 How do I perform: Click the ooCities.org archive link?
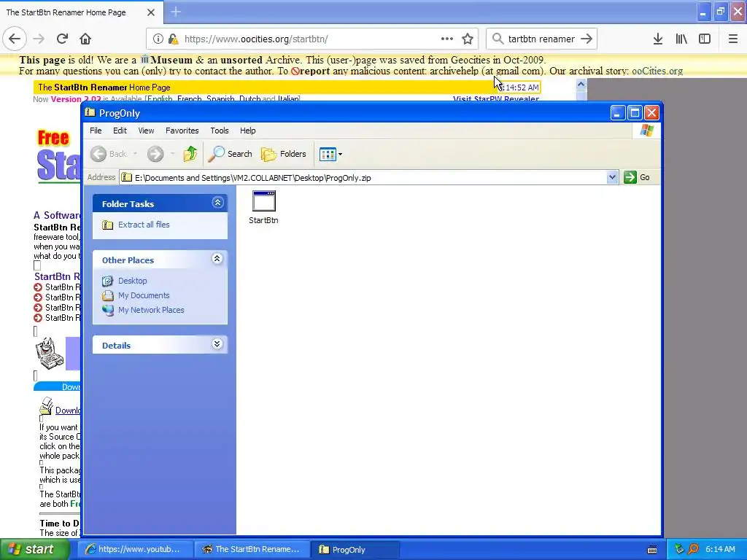tap(657, 71)
